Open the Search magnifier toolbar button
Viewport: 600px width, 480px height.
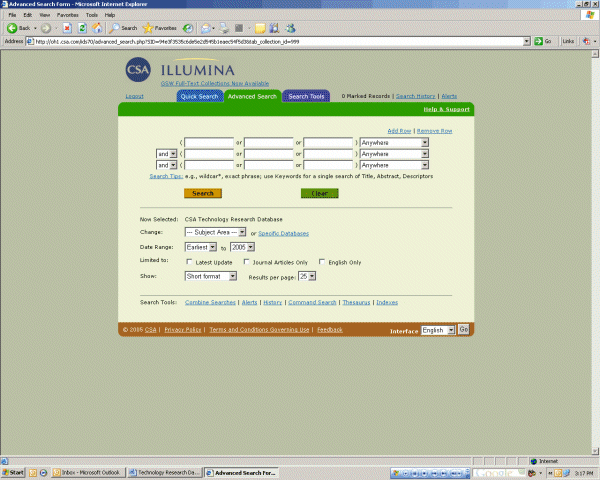[123, 28]
